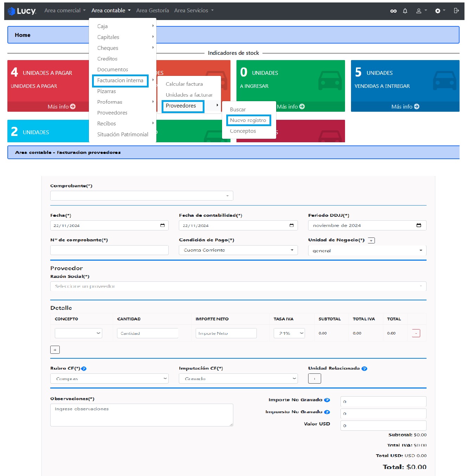Viewport: 468px width, 476px height.
Task: Focus the Nº de comprobante field
Action: tap(109, 250)
